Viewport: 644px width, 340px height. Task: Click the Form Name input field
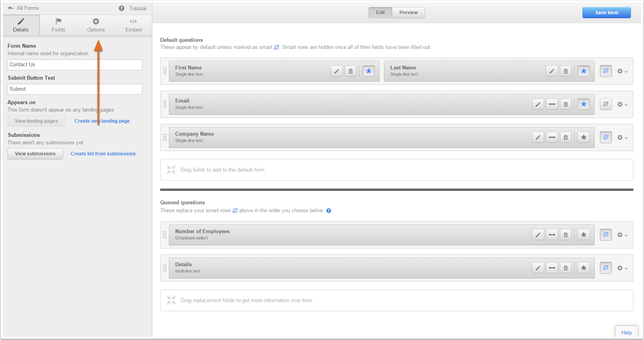(75, 65)
